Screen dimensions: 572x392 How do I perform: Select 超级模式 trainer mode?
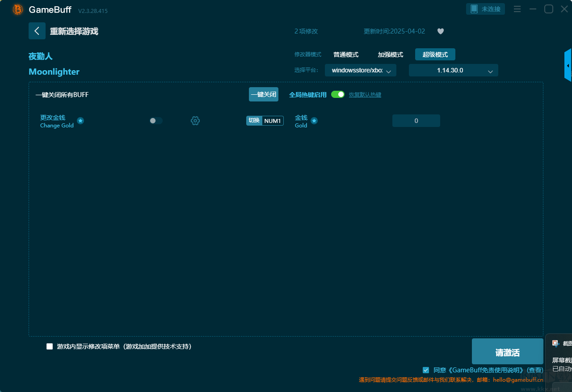[x=435, y=55]
